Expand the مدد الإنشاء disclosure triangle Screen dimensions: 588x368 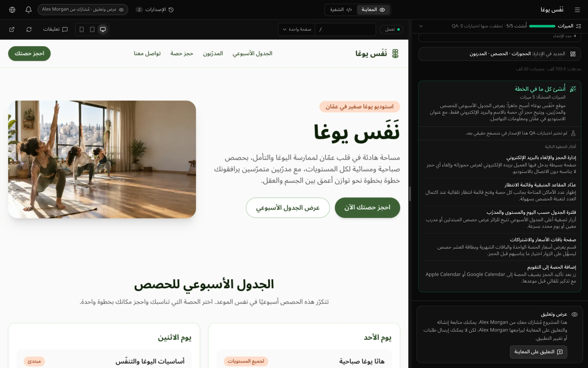click(x=575, y=36)
